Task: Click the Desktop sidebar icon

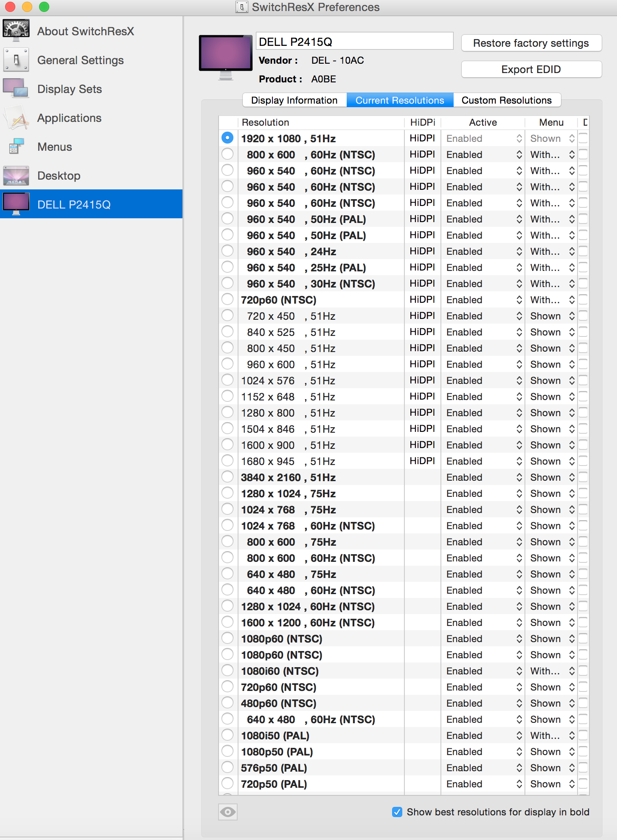Action: (16, 175)
